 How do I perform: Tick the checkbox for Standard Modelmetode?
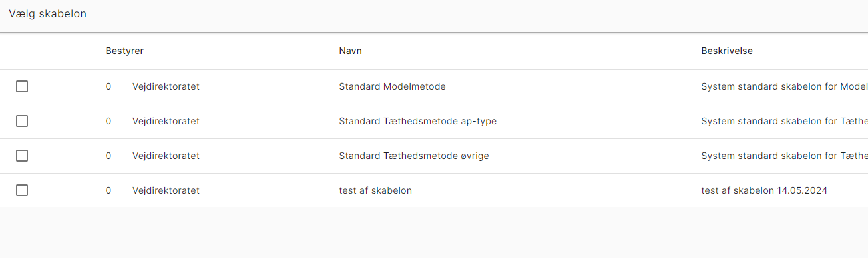pos(22,86)
